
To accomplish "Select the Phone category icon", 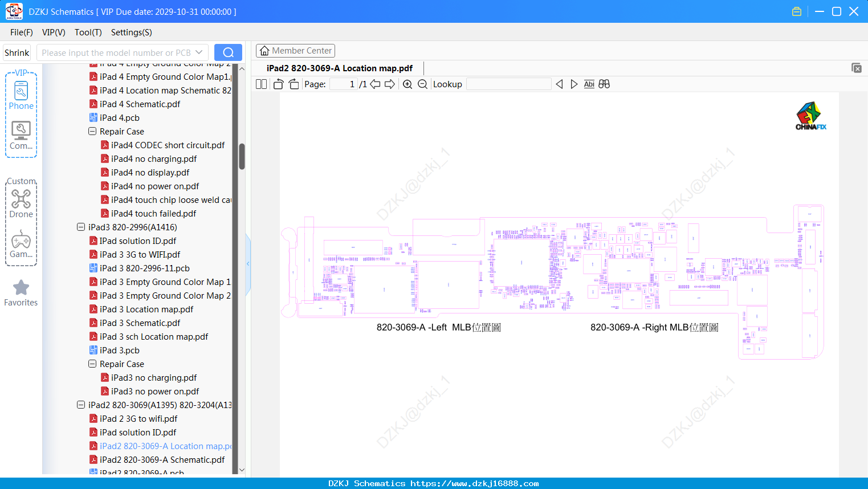I will 21,95.
